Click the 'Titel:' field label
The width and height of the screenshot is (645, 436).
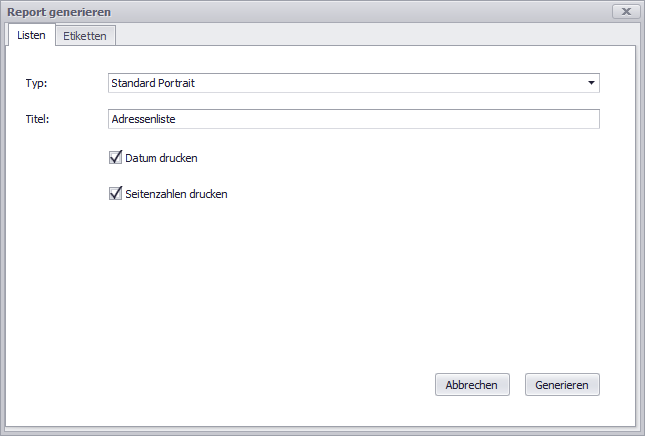click(x=38, y=119)
